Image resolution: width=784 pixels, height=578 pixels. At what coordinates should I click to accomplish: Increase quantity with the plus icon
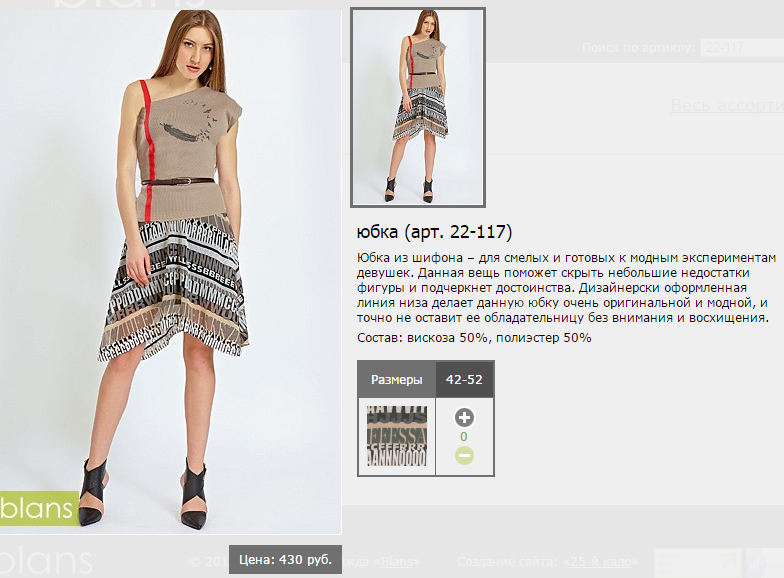tap(464, 418)
